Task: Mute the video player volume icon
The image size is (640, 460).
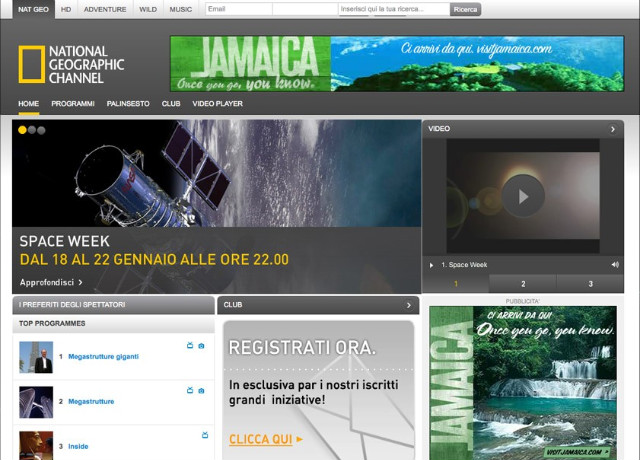Action: point(615,264)
